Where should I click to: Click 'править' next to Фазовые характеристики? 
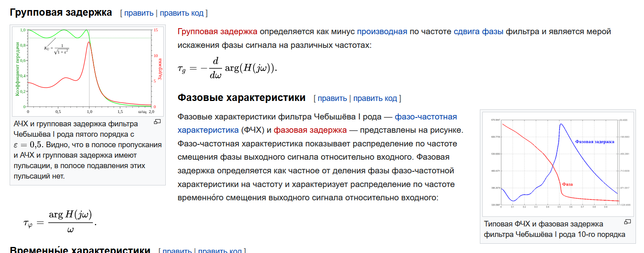click(332, 98)
